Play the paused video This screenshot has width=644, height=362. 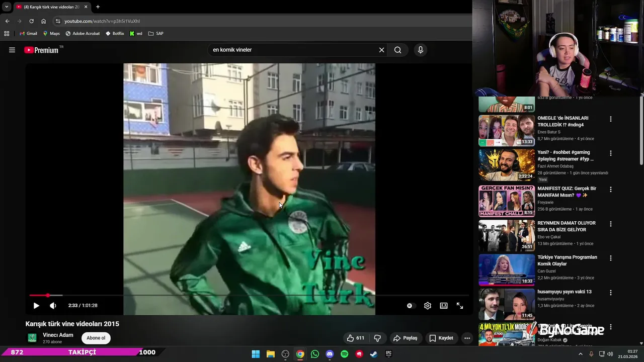click(36, 306)
